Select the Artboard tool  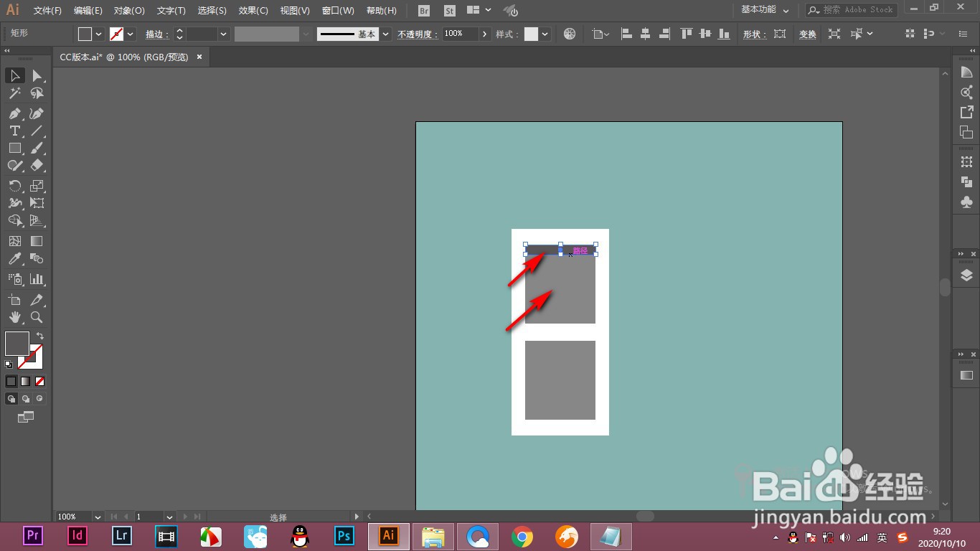coord(14,300)
